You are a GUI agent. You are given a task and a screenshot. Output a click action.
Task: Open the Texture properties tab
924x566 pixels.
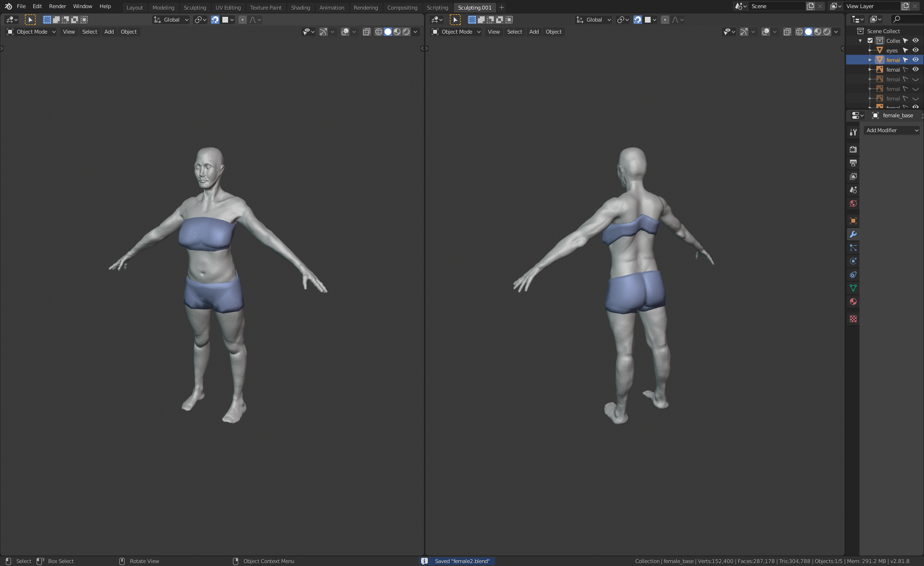[853, 319]
